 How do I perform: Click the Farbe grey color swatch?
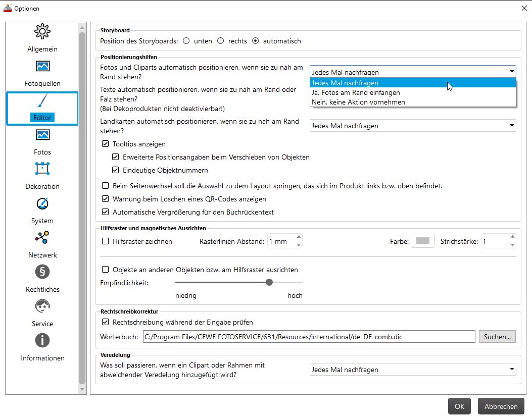(x=423, y=241)
